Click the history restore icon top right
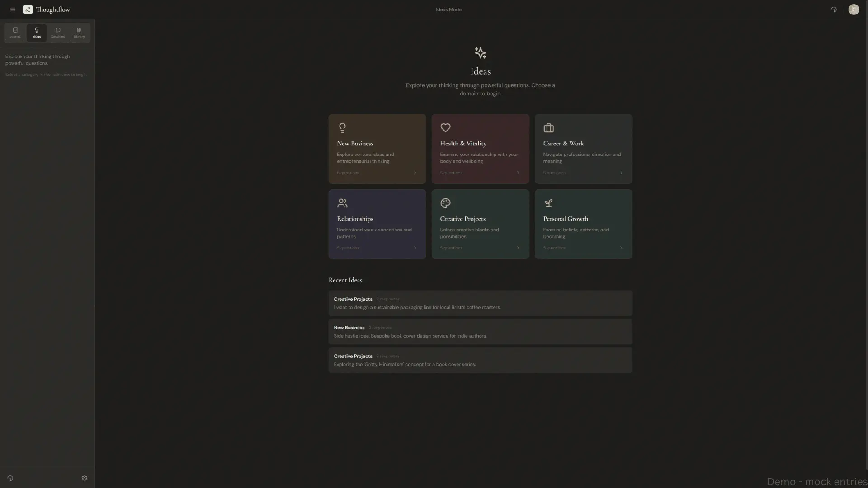Screen dimensions: 868x488 pyautogui.click(x=834, y=9)
